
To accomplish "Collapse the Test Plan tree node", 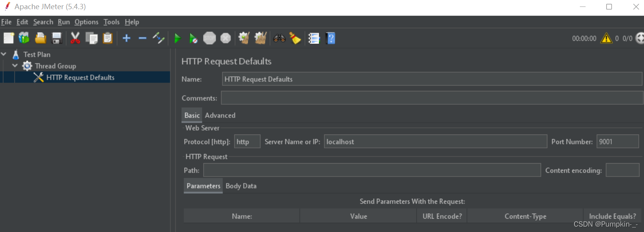I will (4, 54).
